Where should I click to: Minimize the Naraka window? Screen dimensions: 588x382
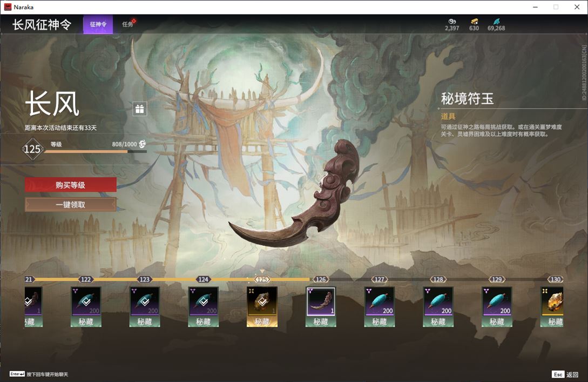coord(535,7)
